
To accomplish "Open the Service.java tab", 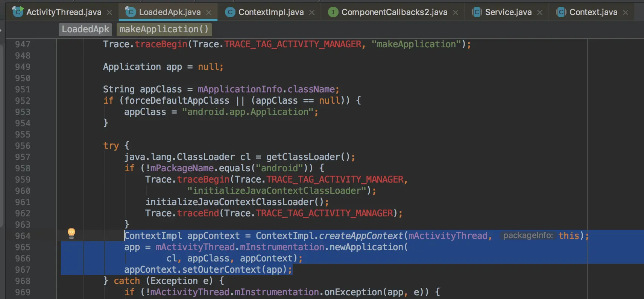I will (508, 12).
